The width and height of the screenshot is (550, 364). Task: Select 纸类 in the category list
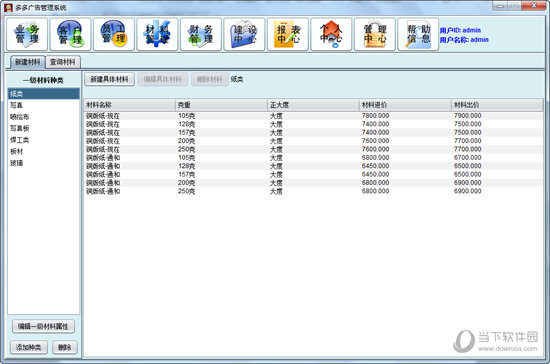tap(44, 94)
